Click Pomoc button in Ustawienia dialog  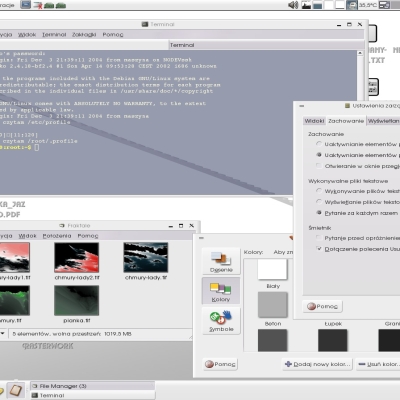(322, 306)
